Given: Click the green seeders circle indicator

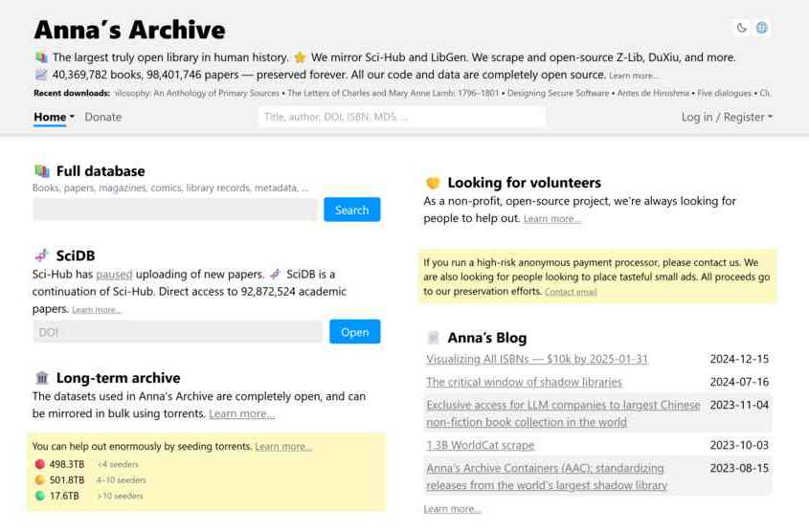Looking at the screenshot, I should 39,496.
